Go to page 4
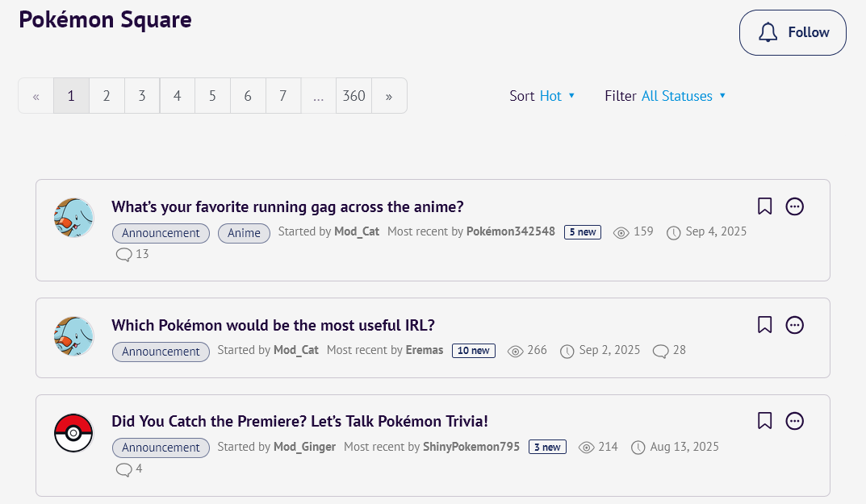This screenshot has height=504, width=866. pos(178,96)
